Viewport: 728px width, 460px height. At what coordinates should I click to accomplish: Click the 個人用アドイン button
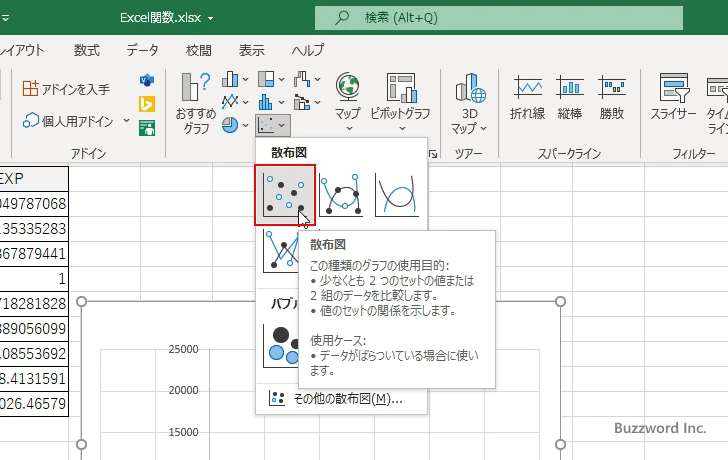point(69,121)
